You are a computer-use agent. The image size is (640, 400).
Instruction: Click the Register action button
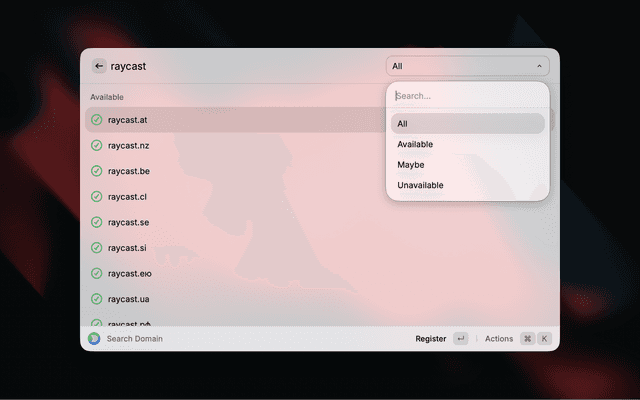click(x=431, y=338)
